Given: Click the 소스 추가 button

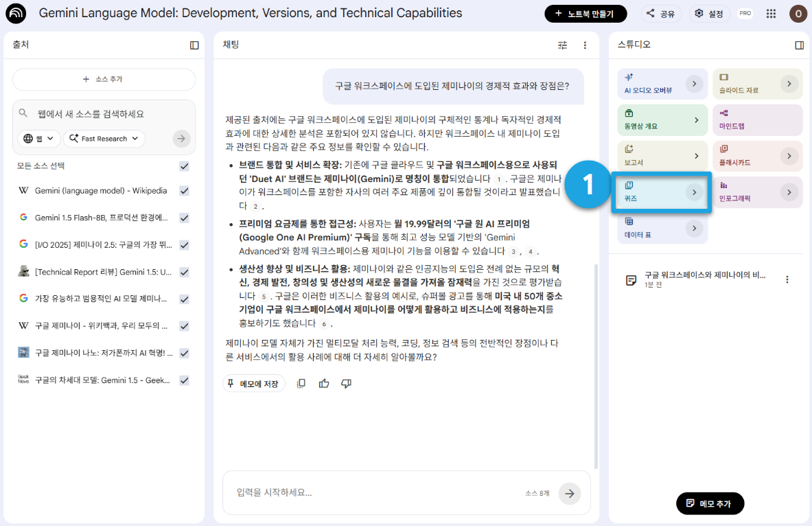Looking at the screenshot, I should point(104,79).
